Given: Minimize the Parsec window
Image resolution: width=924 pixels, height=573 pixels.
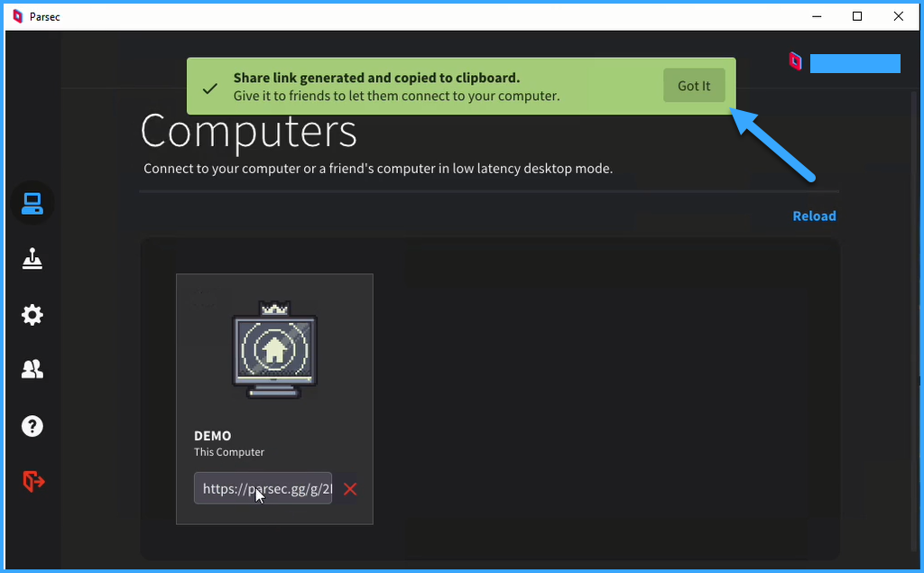Looking at the screenshot, I should (817, 16).
